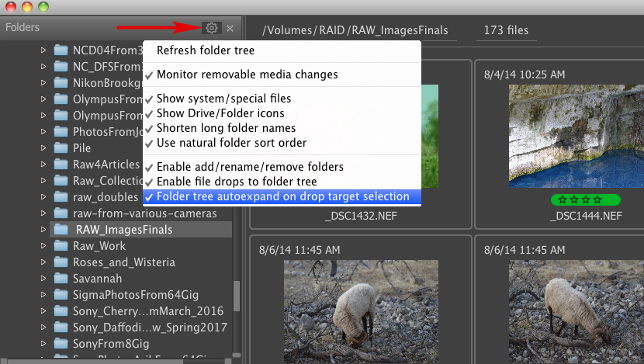Click the SonyFrom8Gig folder icon
Screen dimensions: 644x364
point(61,344)
